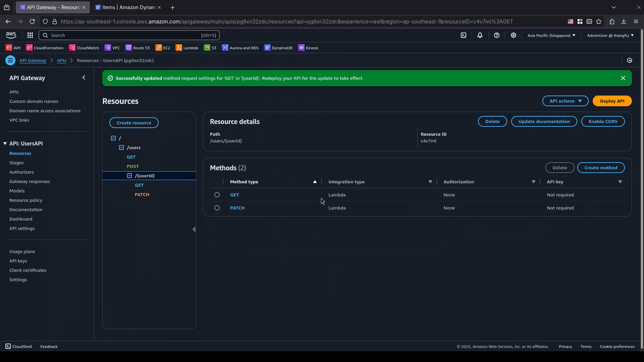
Task: Select POST under /users in tree
Action: pyautogui.click(x=133, y=166)
